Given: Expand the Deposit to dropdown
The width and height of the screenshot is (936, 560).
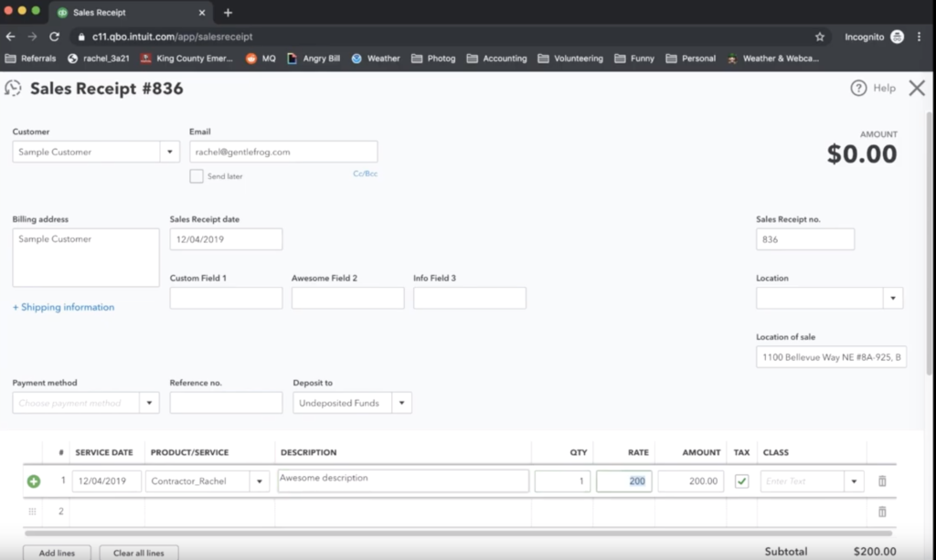Looking at the screenshot, I should (x=401, y=403).
